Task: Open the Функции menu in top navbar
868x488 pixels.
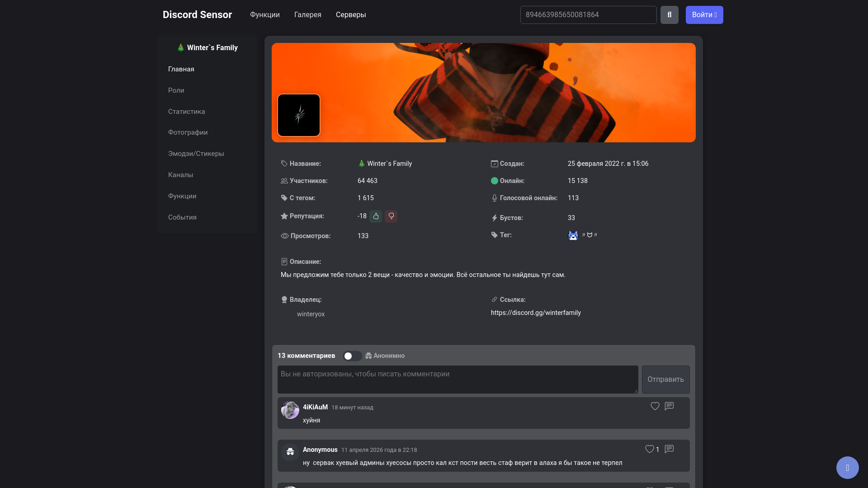Action: pyautogui.click(x=265, y=15)
